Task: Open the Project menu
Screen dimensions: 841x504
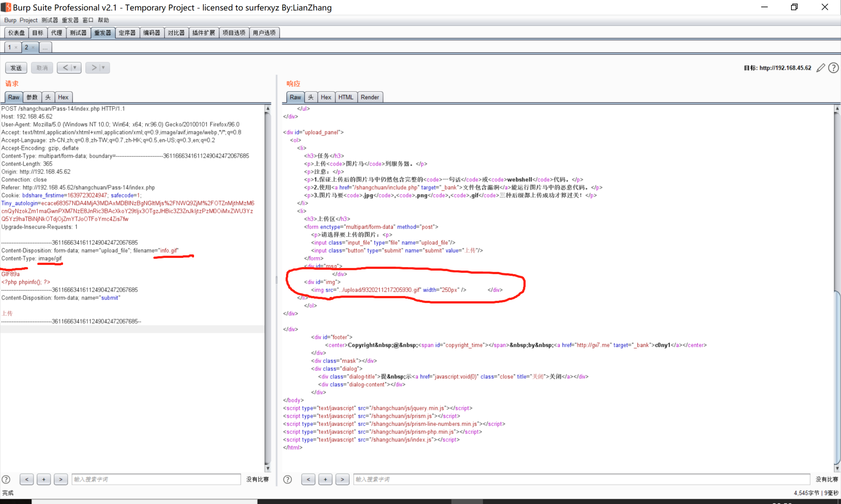Action: [28, 20]
